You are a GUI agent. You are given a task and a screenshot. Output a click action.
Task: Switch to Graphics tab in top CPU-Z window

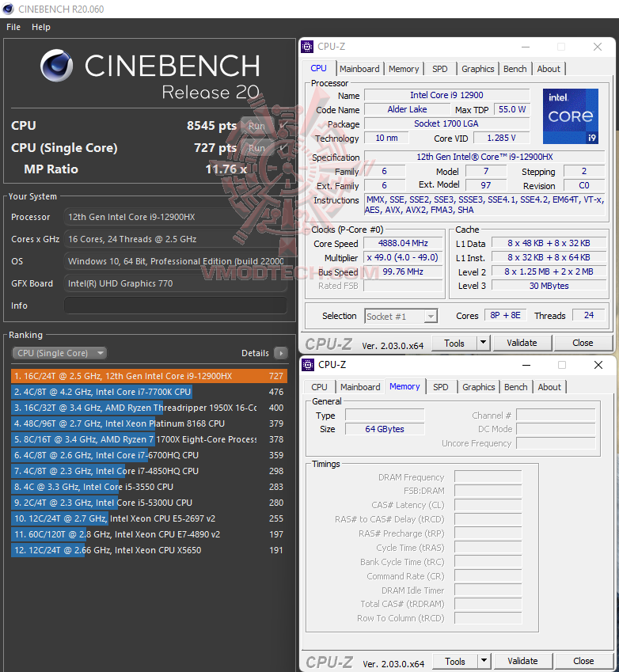[477, 69]
